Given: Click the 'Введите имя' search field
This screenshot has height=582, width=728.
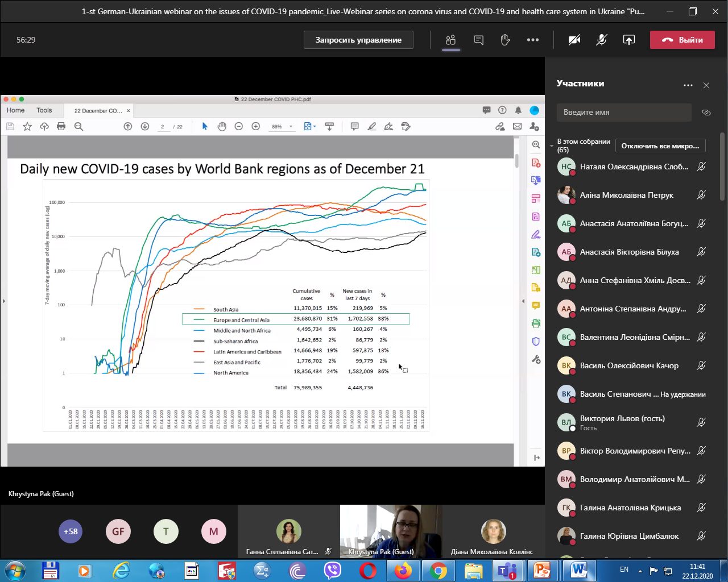Looking at the screenshot, I should point(623,113).
